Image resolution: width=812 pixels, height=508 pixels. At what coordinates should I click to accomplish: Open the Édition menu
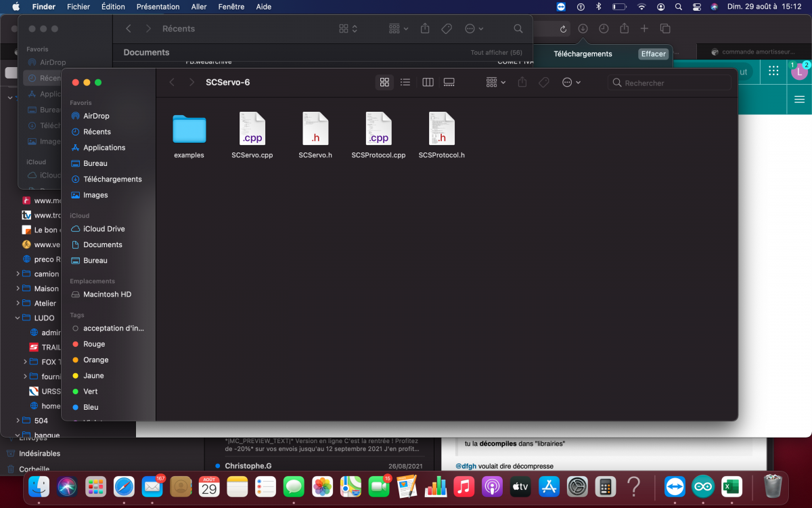click(x=113, y=7)
